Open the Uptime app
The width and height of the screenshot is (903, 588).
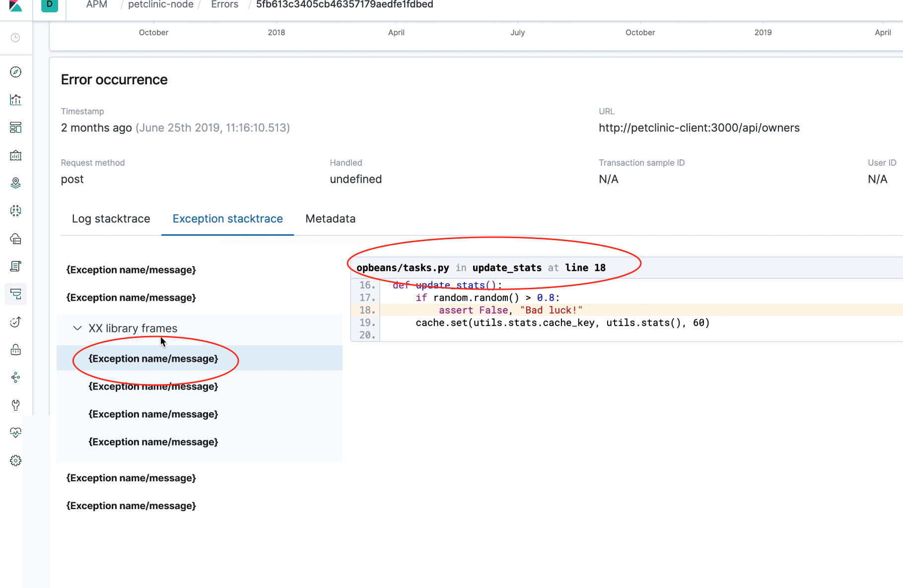pyautogui.click(x=15, y=322)
